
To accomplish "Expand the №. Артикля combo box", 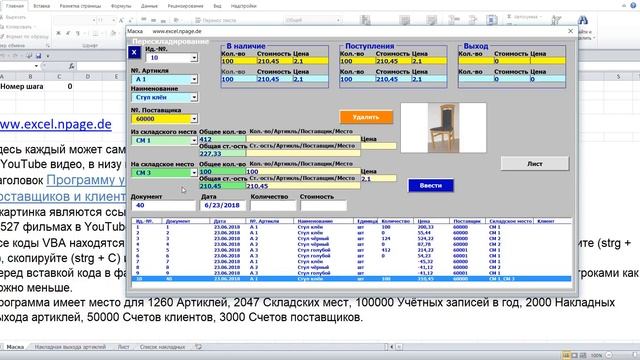I will tap(194, 79).
